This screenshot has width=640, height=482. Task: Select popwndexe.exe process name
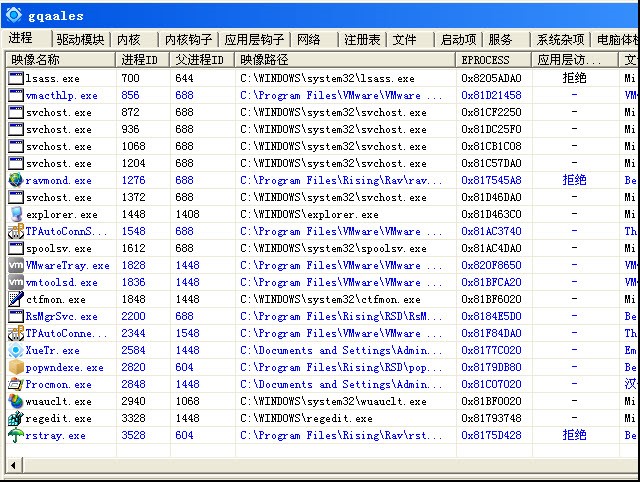click(64, 368)
